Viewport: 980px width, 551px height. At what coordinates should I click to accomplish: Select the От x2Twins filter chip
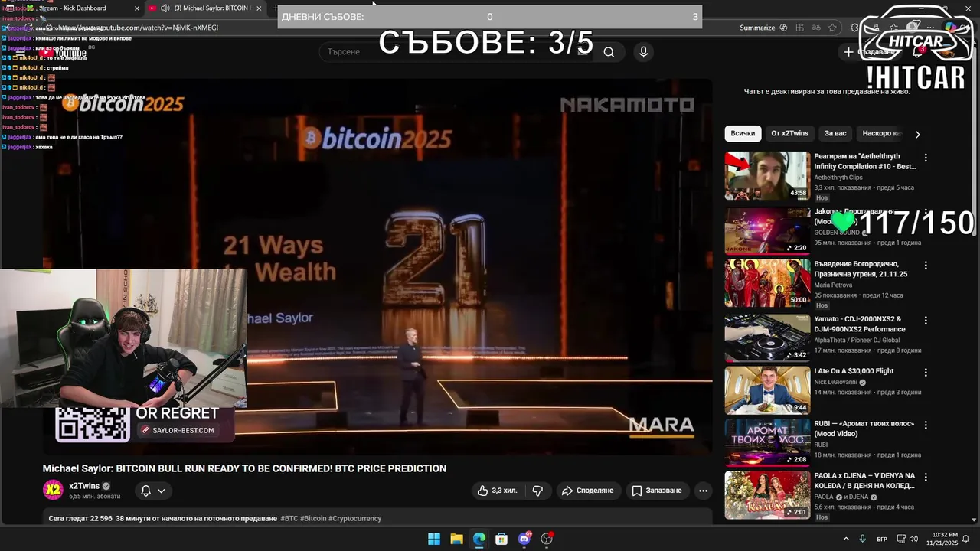pyautogui.click(x=789, y=133)
